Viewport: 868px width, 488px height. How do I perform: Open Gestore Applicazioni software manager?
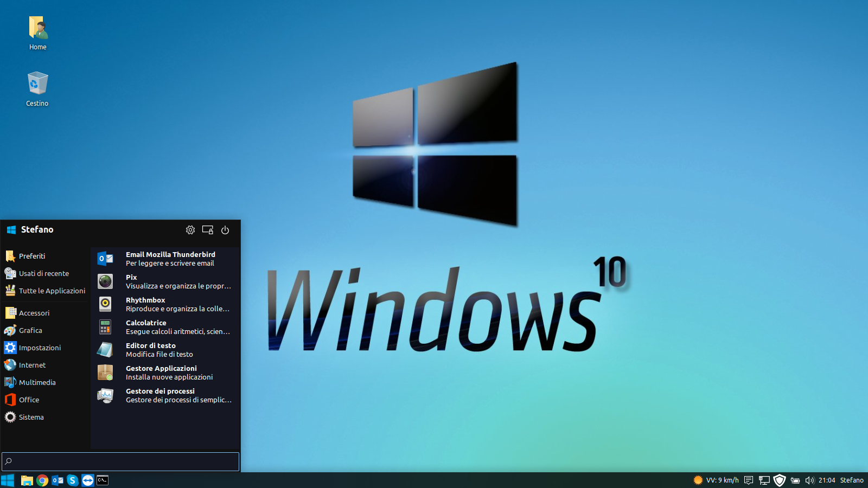point(165,373)
